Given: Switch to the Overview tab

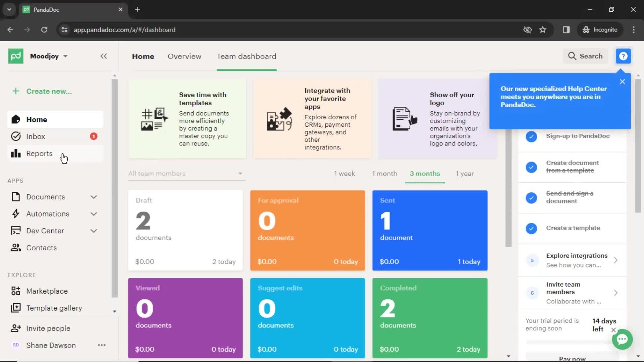Looking at the screenshot, I should click(185, 56).
